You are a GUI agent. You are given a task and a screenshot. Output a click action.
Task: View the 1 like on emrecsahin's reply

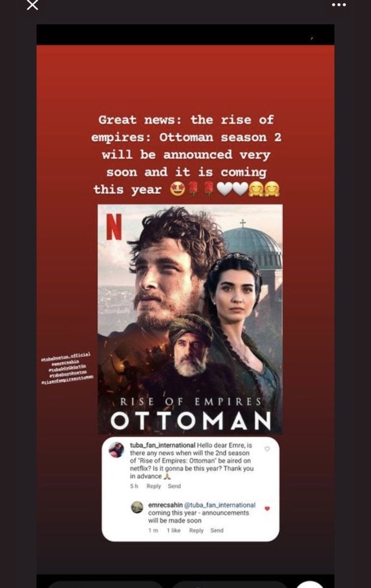tap(174, 530)
